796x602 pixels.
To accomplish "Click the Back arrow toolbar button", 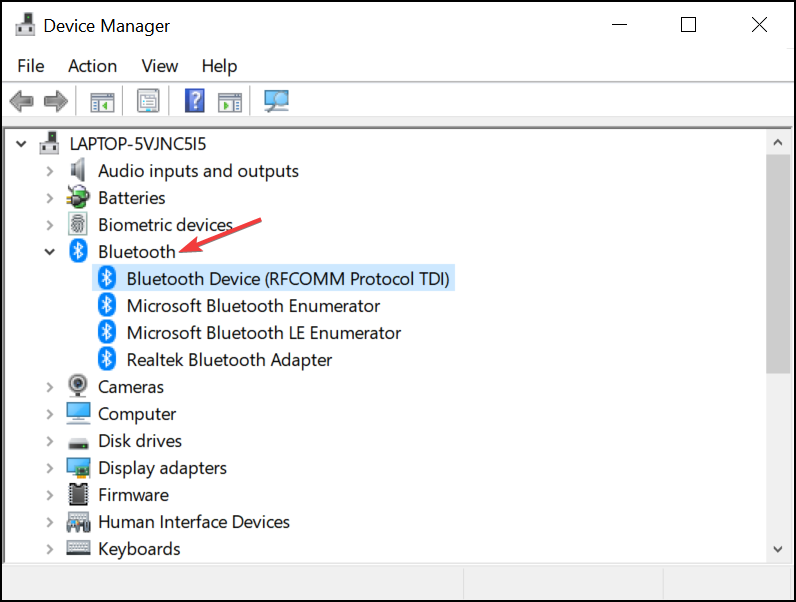I will coord(21,101).
